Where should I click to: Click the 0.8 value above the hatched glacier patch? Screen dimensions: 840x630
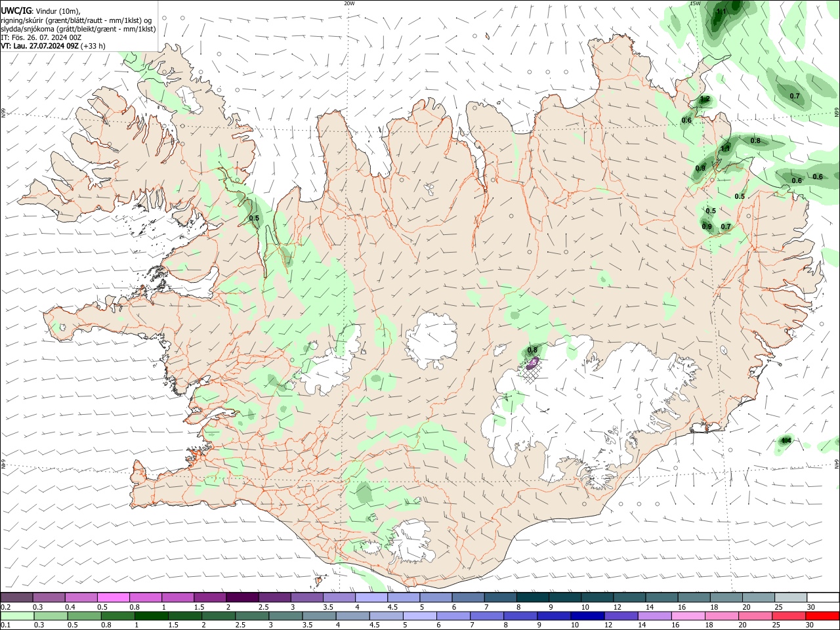click(532, 350)
